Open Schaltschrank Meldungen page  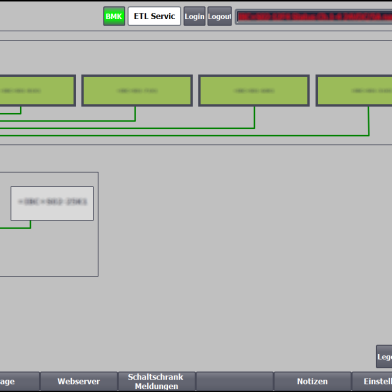pyautogui.click(x=156, y=382)
